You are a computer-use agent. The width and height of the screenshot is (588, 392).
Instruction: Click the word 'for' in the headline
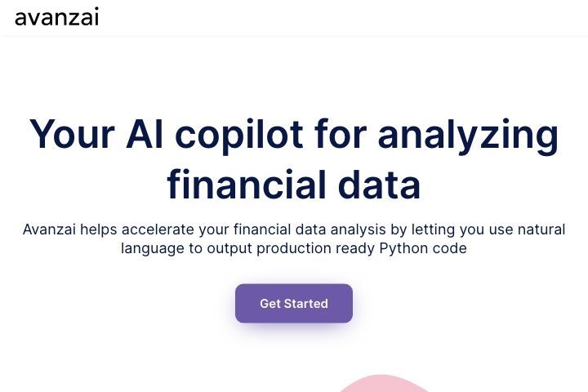(340, 134)
